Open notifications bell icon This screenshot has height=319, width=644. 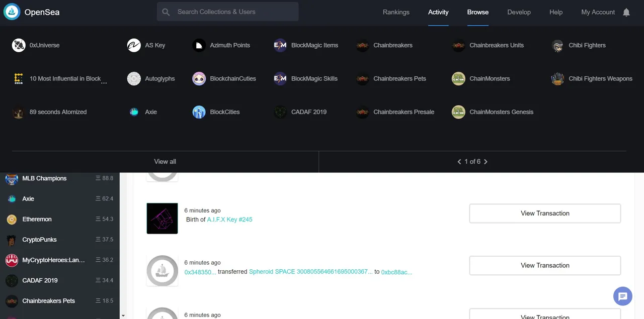click(x=626, y=12)
